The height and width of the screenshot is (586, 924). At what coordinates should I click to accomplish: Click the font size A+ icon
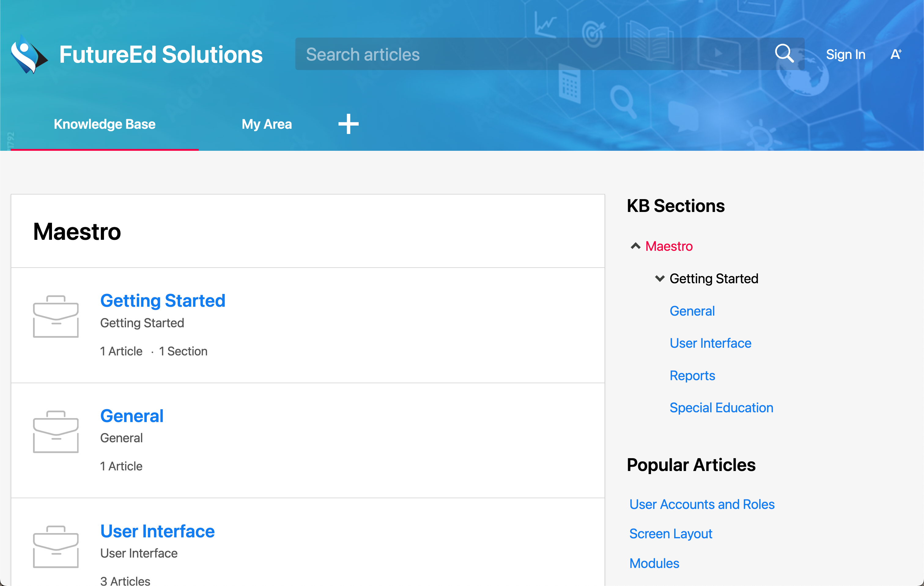click(x=896, y=54)
